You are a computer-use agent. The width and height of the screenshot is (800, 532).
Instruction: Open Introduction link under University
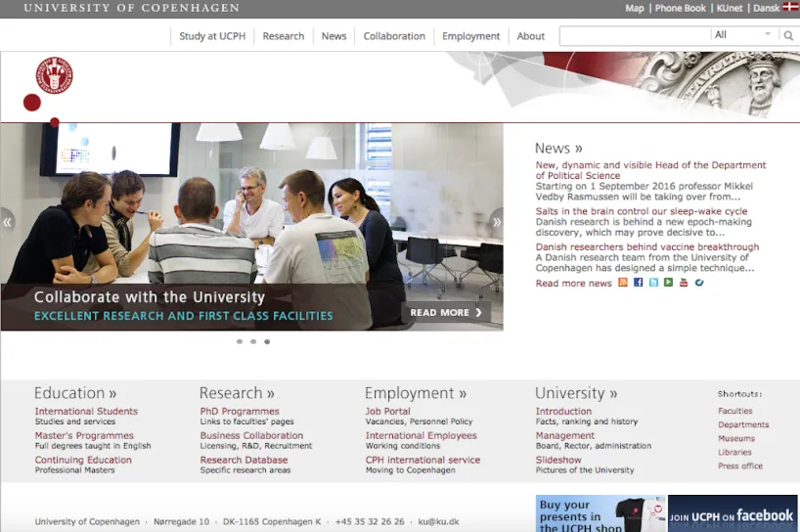[x=563, y=411]
